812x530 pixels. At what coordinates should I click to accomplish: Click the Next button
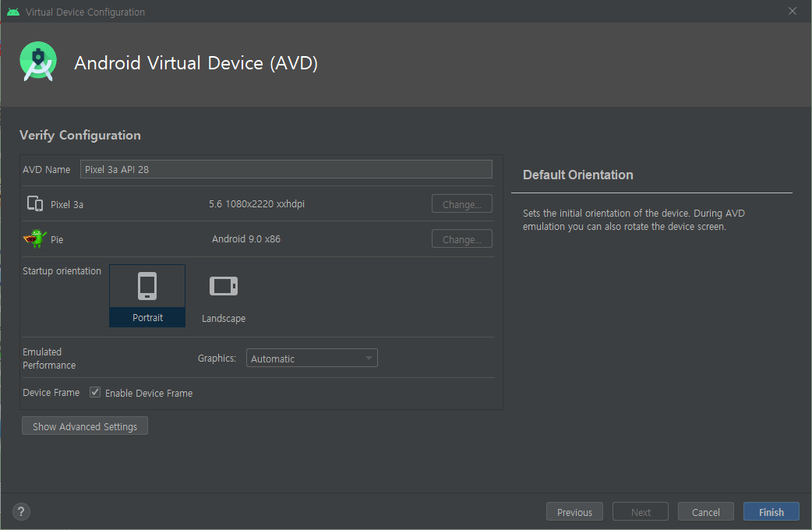pyautogui.click(x=641, y=512)
